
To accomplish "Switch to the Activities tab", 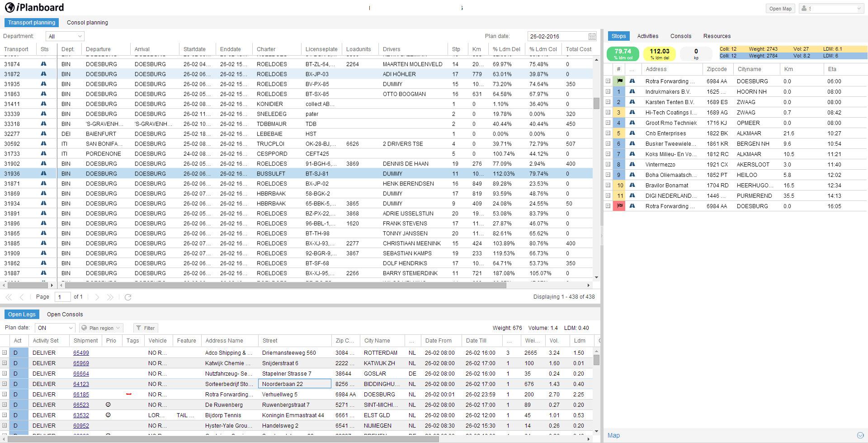I will point(648,36).
